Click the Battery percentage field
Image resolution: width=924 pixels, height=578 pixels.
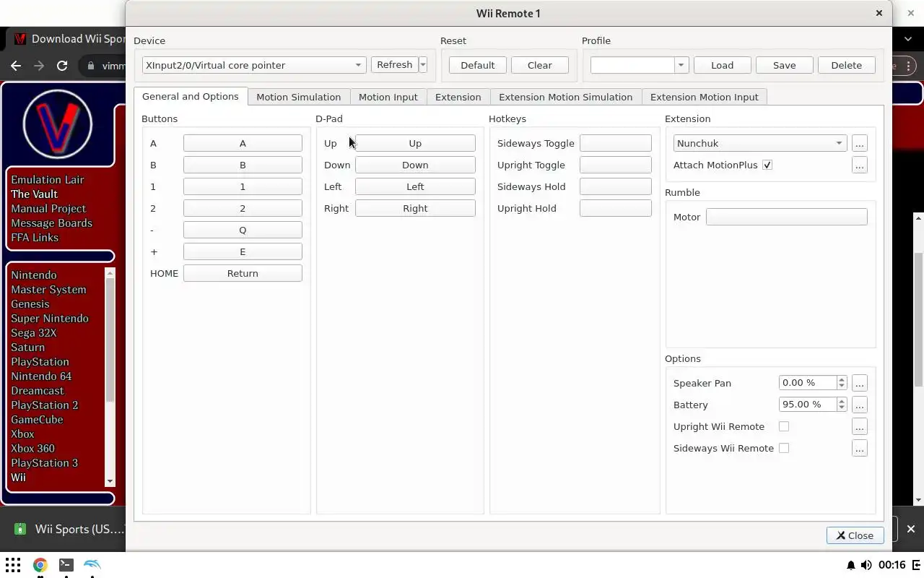808,405
